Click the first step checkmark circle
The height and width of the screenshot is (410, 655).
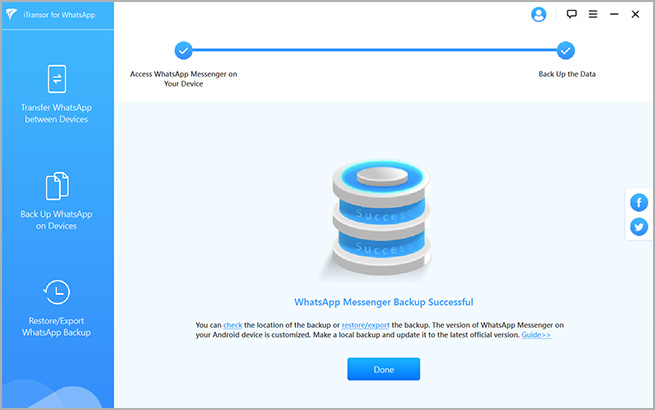183,51
